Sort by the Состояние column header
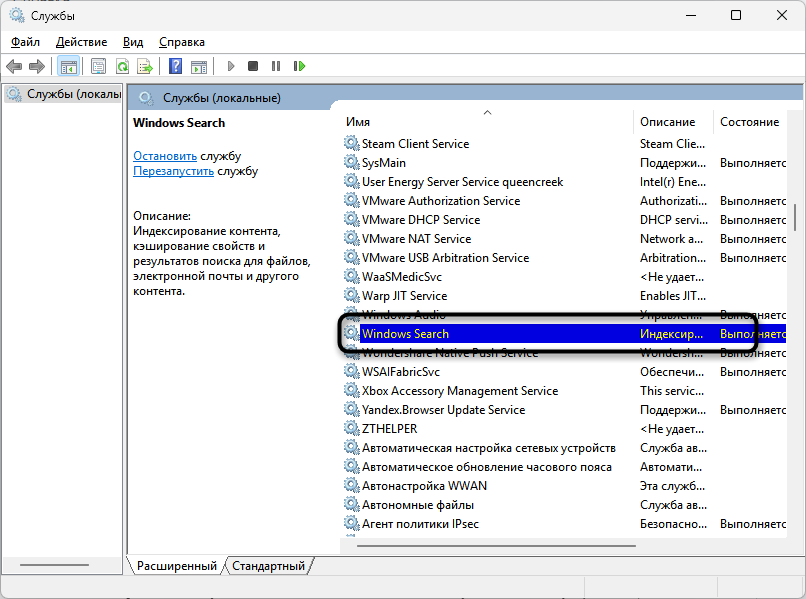Screen dimensions: 806x599 pos(749,122)
